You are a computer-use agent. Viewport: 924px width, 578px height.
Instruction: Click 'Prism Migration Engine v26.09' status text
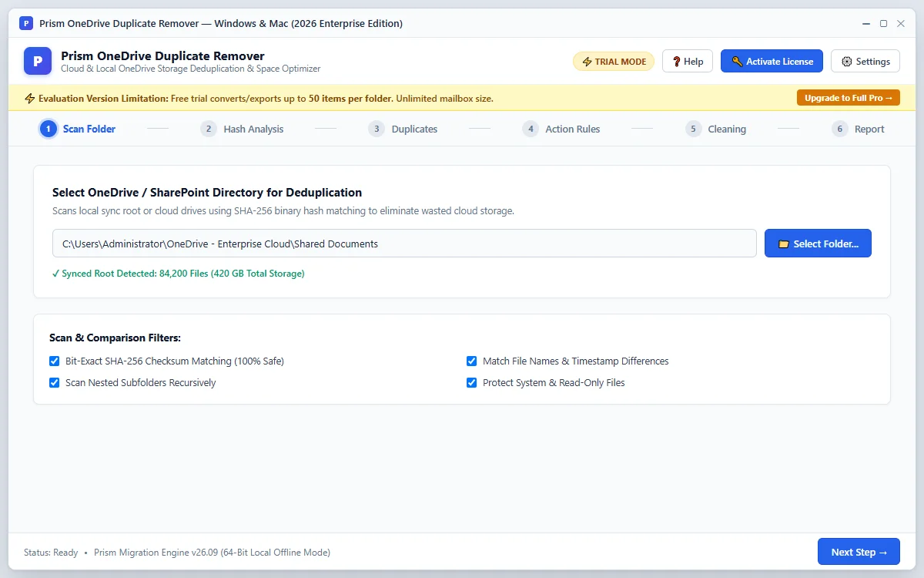212,553
